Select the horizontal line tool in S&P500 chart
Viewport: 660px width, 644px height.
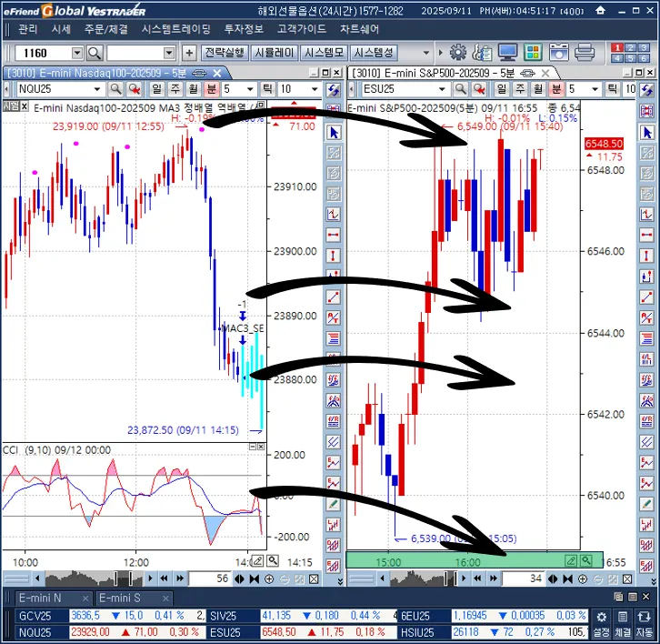[647, 235]
